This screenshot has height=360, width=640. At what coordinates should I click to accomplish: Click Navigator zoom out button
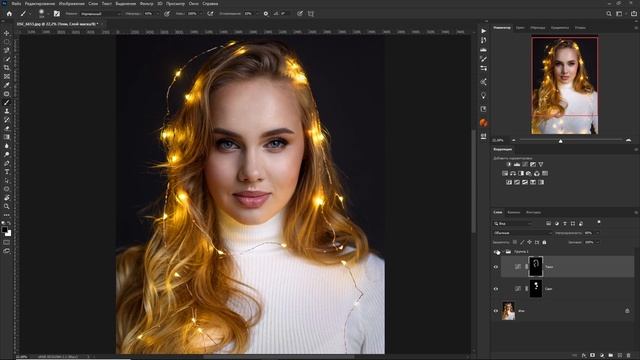click(513, 140)
